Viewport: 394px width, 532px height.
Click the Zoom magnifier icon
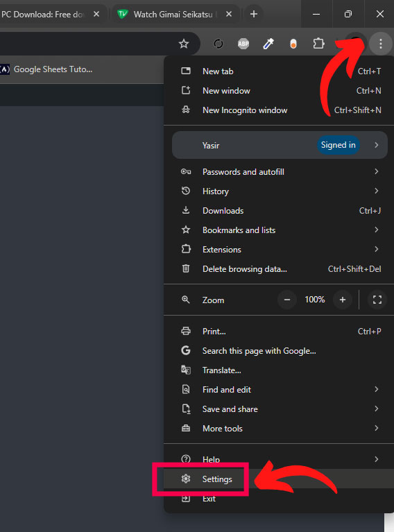186,300
